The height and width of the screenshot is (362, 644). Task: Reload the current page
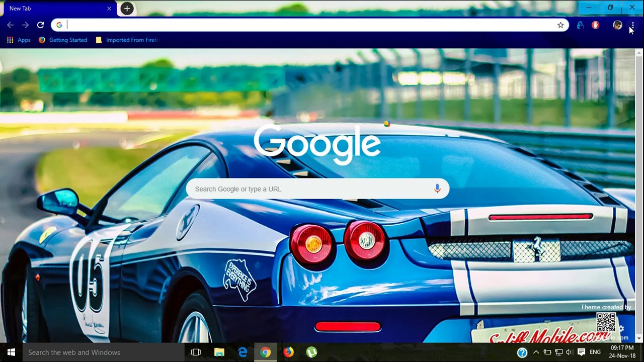[40, 25]
